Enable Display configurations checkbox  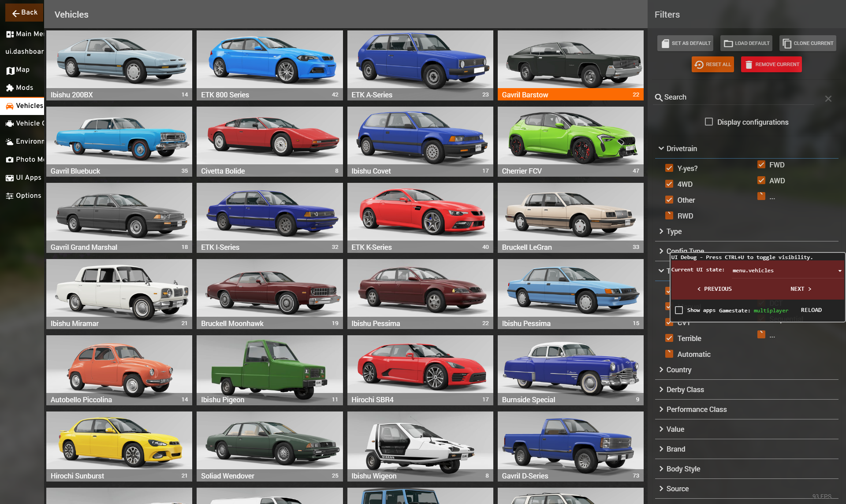pos(709,122)
